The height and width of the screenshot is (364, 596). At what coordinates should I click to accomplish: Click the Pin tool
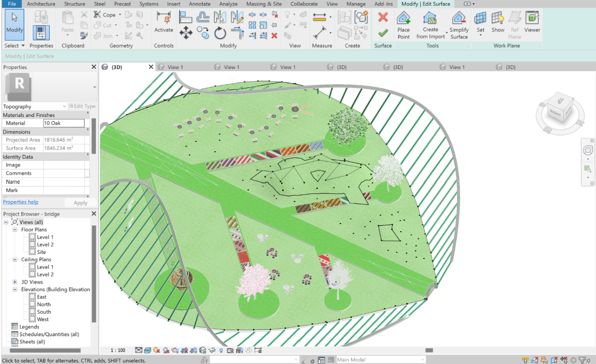pyautogui.click(x=274, y=25)
